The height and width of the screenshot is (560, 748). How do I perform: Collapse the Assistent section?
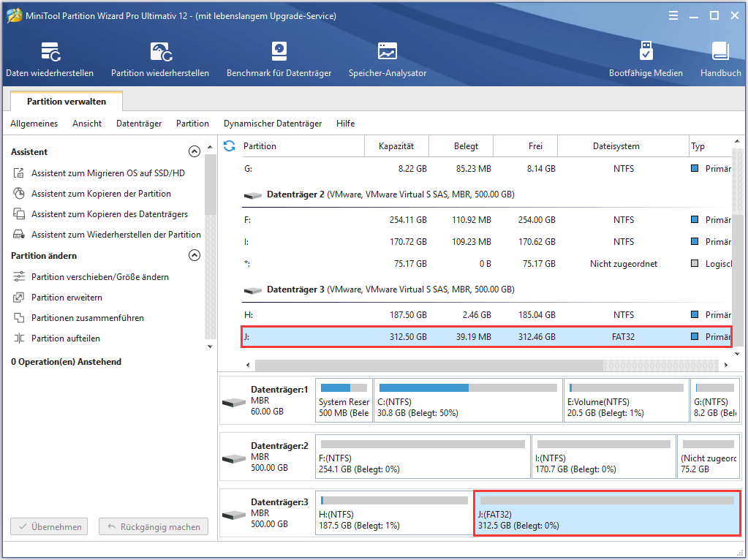[194, 151]
